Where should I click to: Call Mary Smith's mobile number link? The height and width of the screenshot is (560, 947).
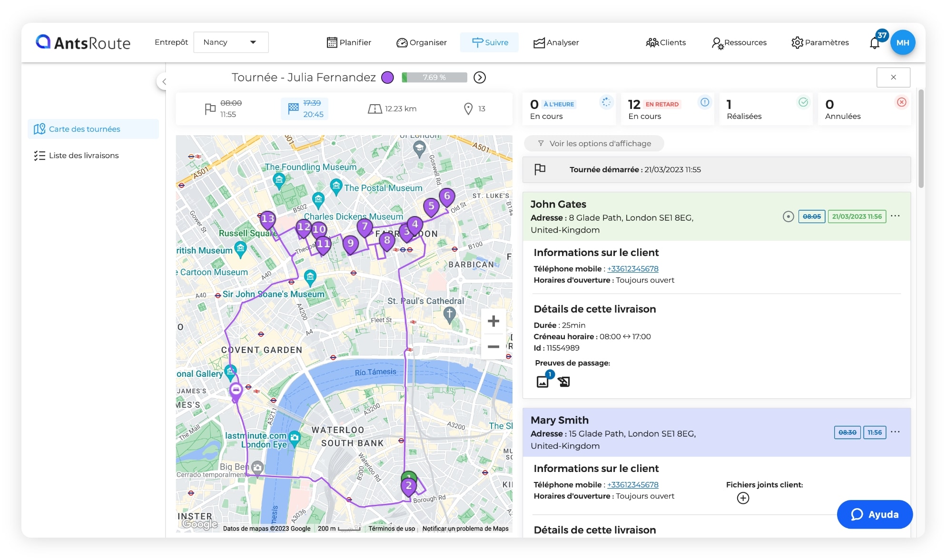[x=632, y=484]
